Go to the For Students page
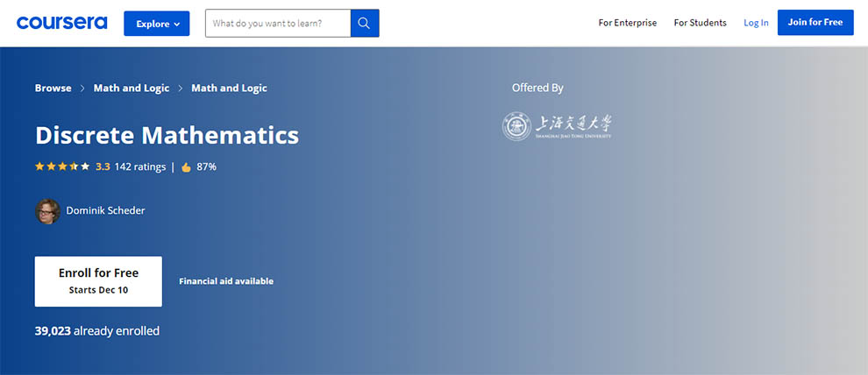 [700, 23]
